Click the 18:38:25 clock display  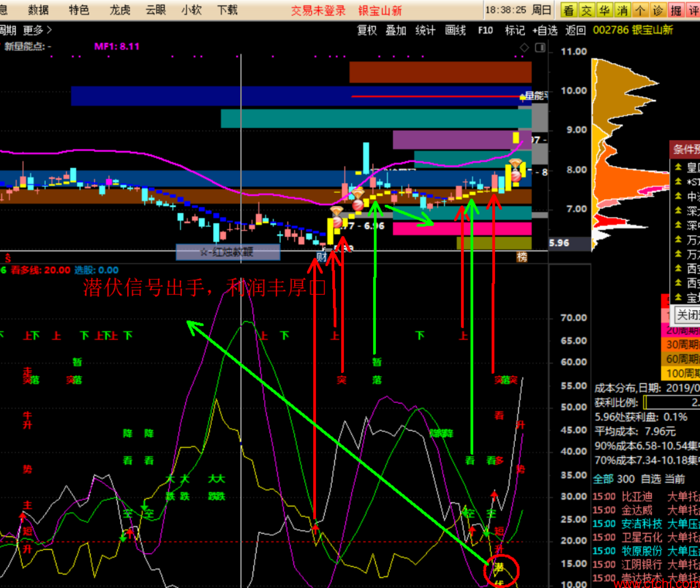(506, 10)
